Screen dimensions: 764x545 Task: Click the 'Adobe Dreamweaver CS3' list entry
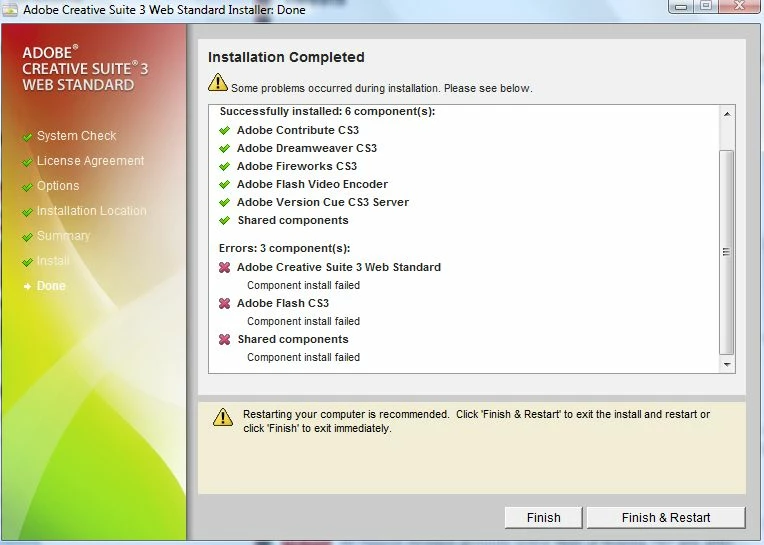[x=307, y=148]
